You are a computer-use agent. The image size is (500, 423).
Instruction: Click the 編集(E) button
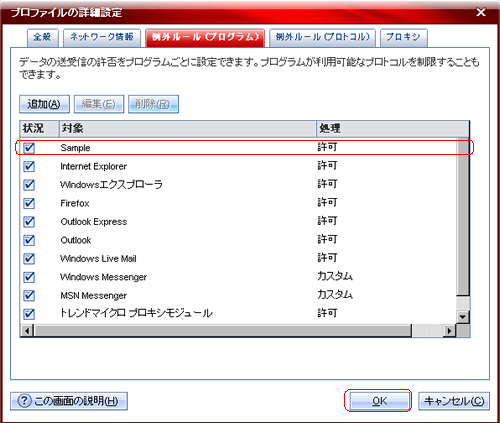coord(99,104)
